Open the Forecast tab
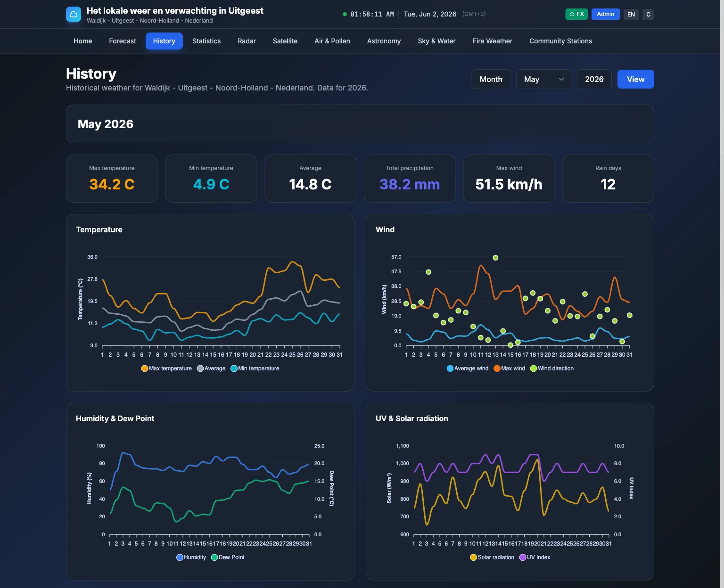Screen dimensions: 724x588 [x=123, y=41]
